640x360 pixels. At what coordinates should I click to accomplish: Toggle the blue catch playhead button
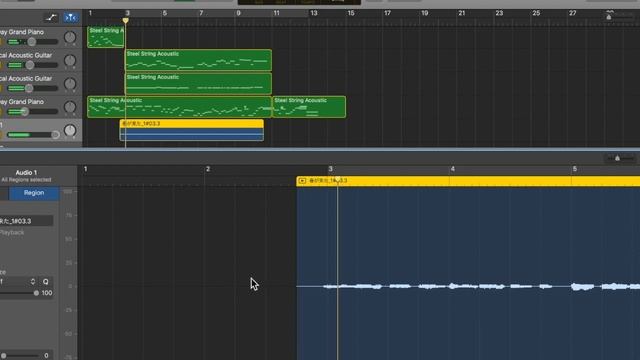70,18
